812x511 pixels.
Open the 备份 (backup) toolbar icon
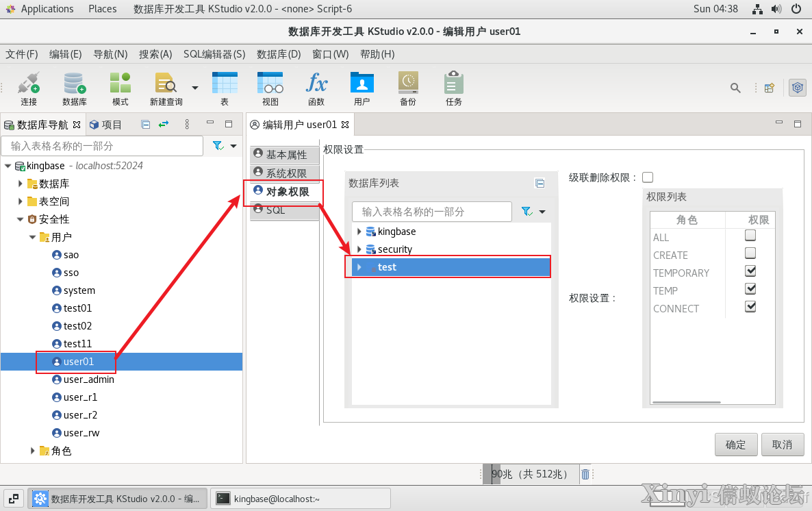point(408,88)
